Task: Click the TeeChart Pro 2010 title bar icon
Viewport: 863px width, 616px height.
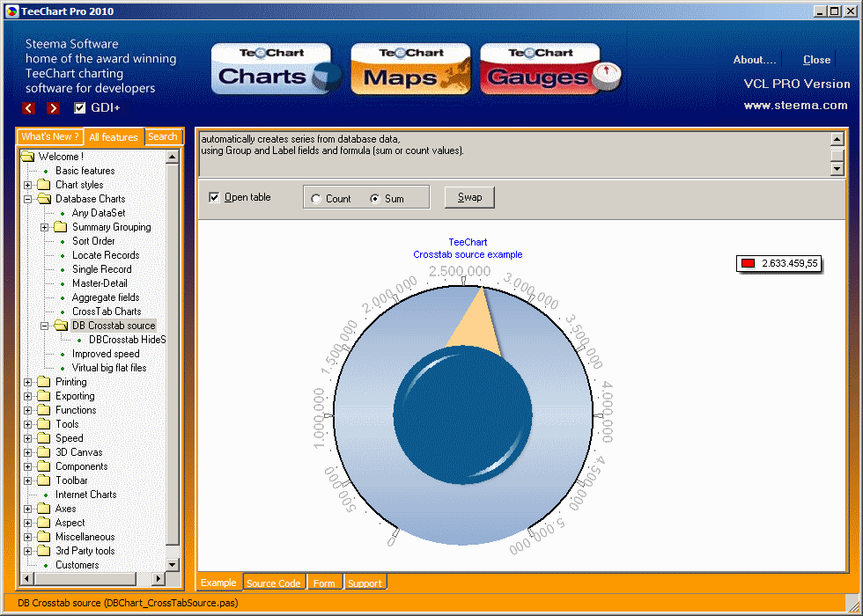Action: pyautogui.click(x=11, y=11)
